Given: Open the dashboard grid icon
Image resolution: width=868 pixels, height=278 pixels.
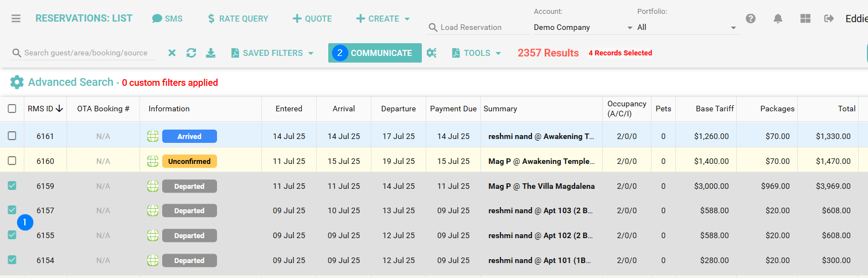Looking at the screenshot, I should [805, 19].
